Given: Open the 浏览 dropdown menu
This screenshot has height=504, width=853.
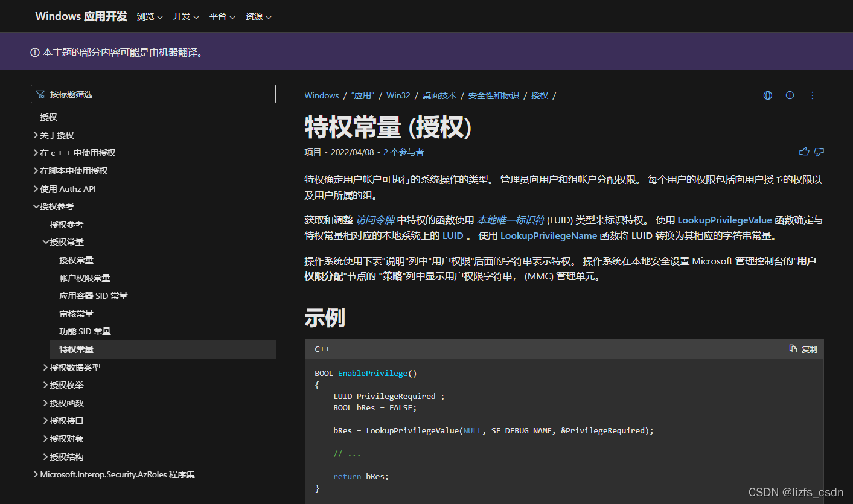Looking at the screenshot, I should pyautogui.click(x=150, y=17).
